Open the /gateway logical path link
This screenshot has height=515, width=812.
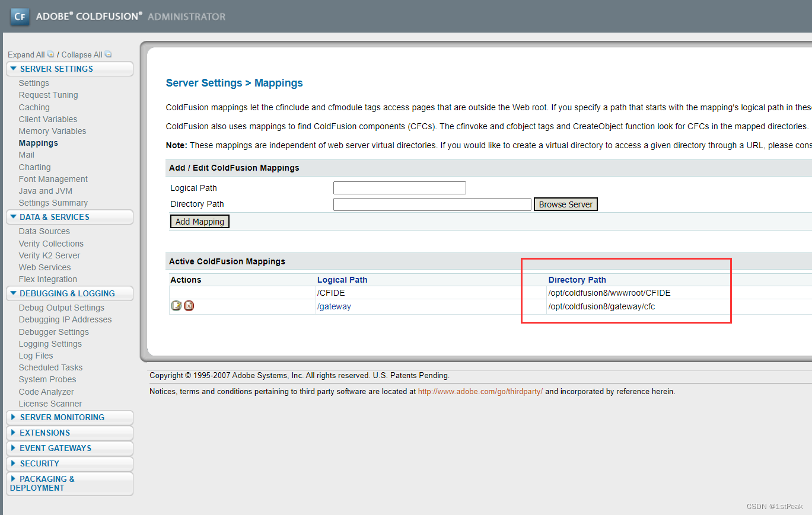tap(334, 306)
